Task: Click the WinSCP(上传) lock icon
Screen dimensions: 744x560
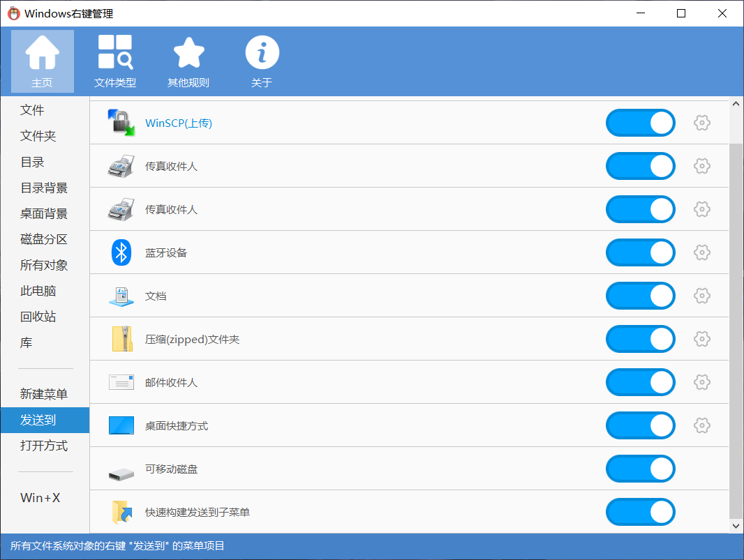Action: [121, 123]
